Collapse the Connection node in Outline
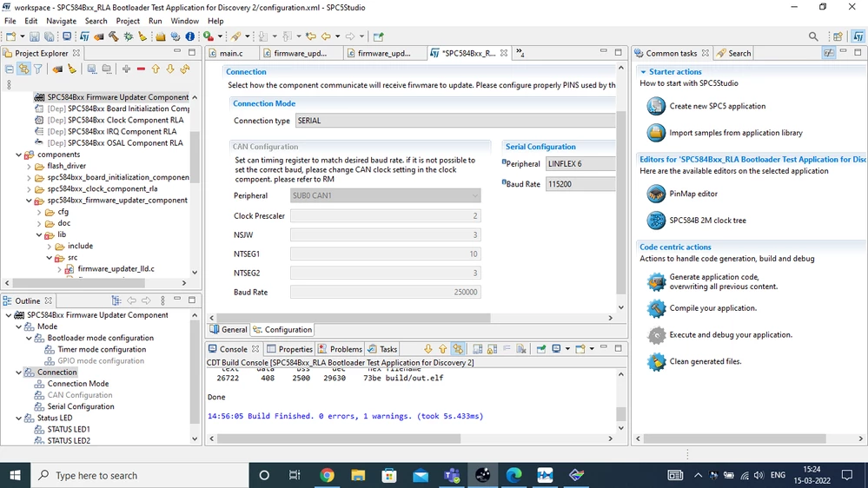Viewport: 868px width, 488px height. point(19,373)
